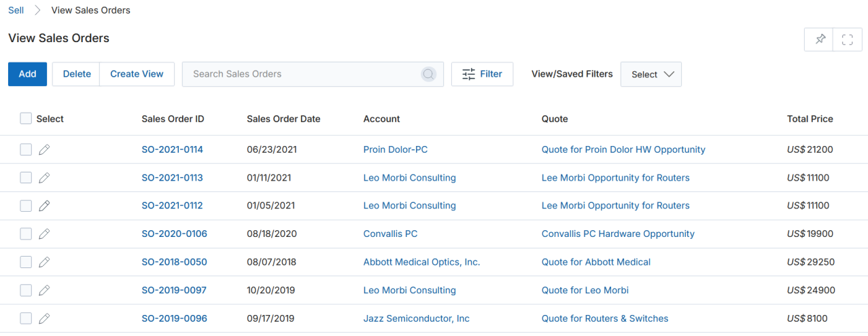Edit order SO-2018-0050 with pencil icon
The image size is (868, 336).
click(x=44, y=262)
